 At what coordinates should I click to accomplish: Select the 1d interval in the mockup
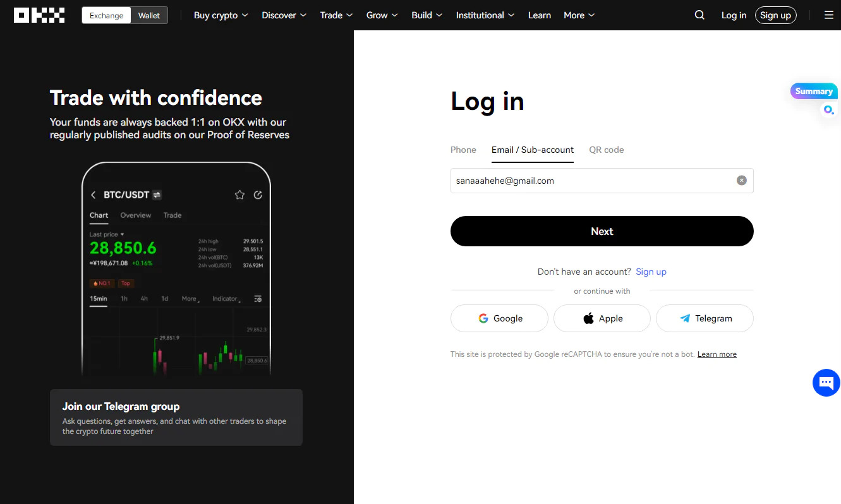click(164, 299)
